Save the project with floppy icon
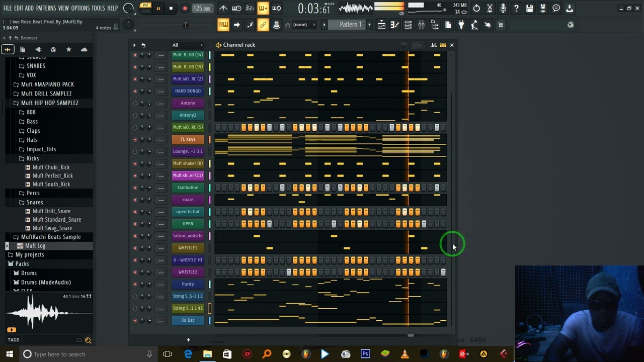Screen dimensions: 644x362 [x=529, y=8]
